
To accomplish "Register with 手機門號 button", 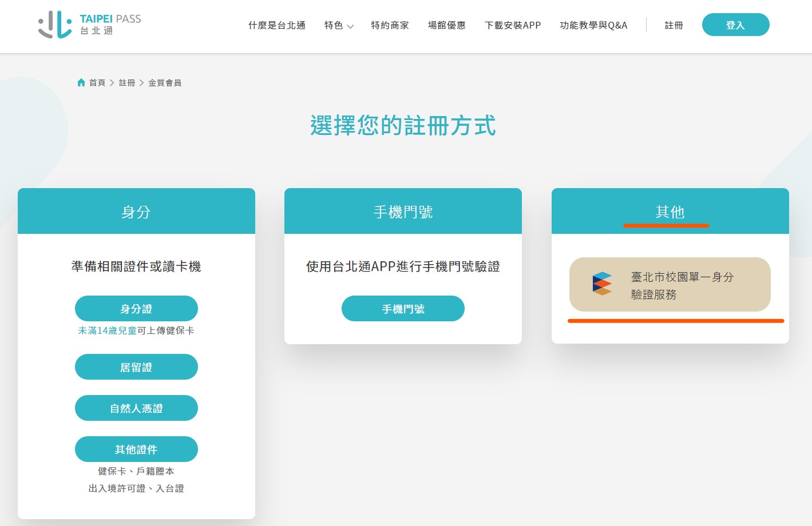I will click(403, 309).
